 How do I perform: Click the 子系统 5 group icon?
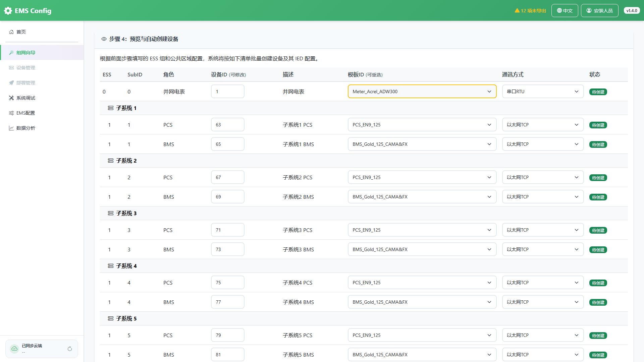coord(111,319)
